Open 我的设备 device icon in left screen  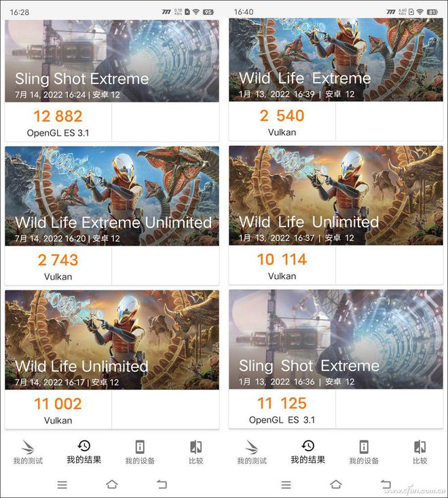pyautogui.click(x=140, y=446)
